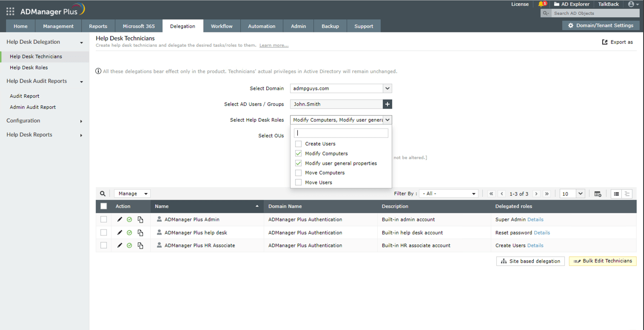Collapse the Help Desk Audit Reports section

click(x=81, y=82)
